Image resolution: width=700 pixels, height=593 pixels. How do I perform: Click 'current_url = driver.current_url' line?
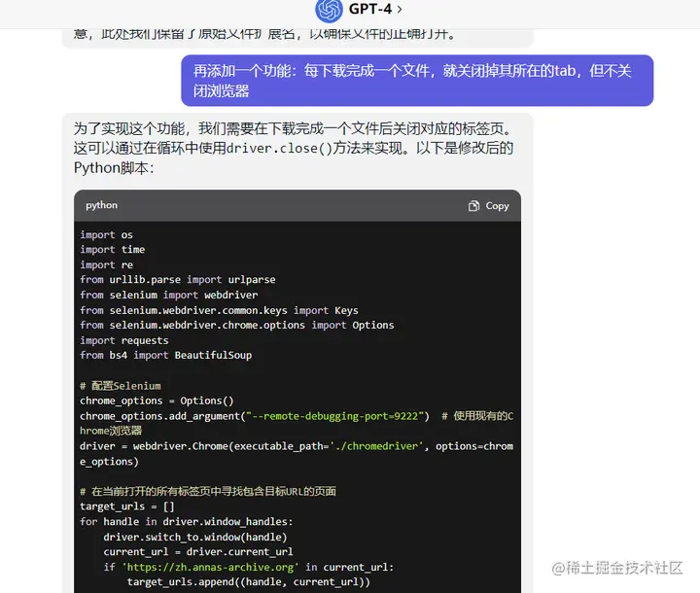[x=198, y=552]
